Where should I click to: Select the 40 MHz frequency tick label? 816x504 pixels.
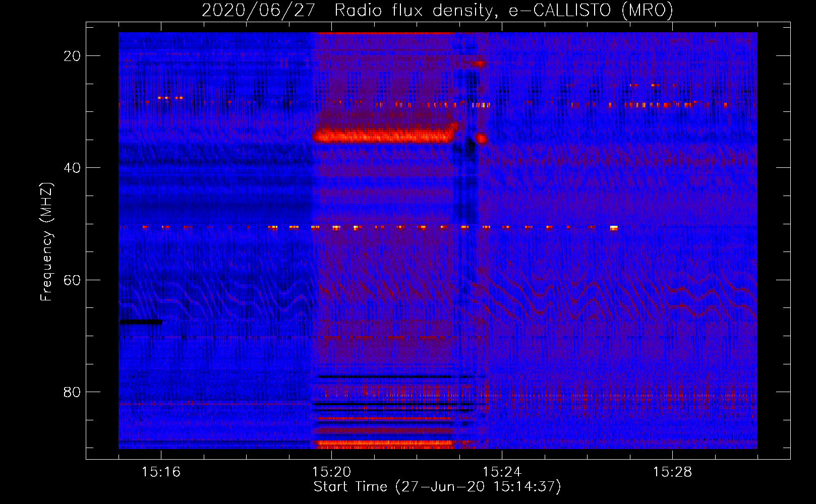[x=72, y=168]
